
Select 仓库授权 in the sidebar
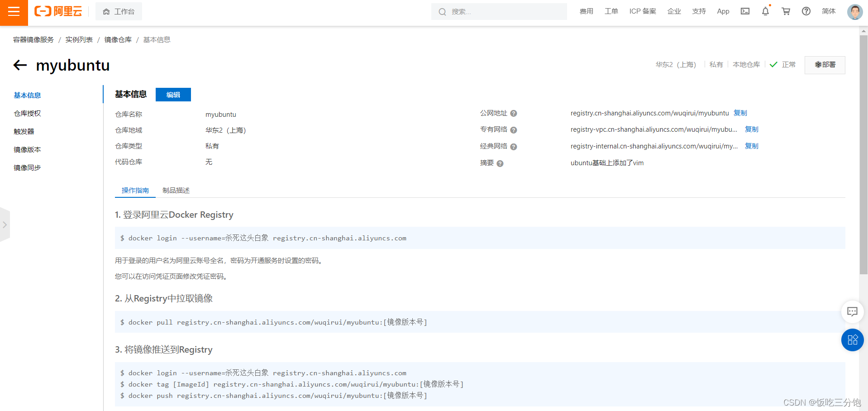click(x=27, y=113)
